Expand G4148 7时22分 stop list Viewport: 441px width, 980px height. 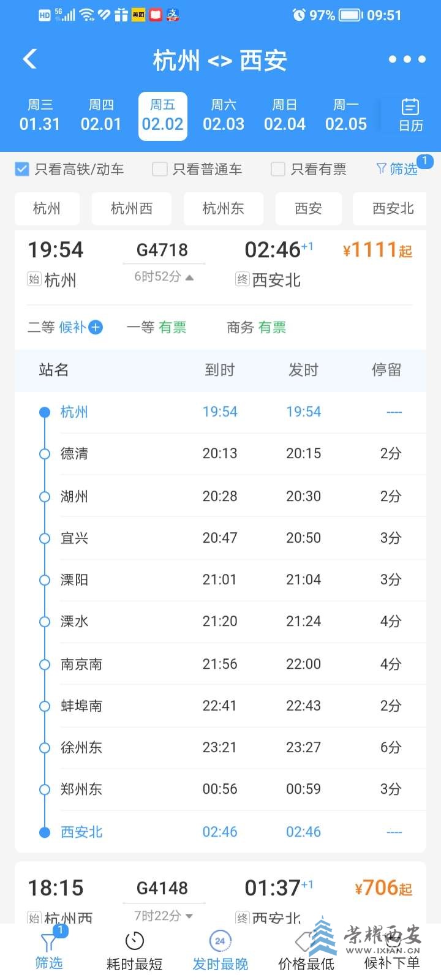tap(189, 916)
